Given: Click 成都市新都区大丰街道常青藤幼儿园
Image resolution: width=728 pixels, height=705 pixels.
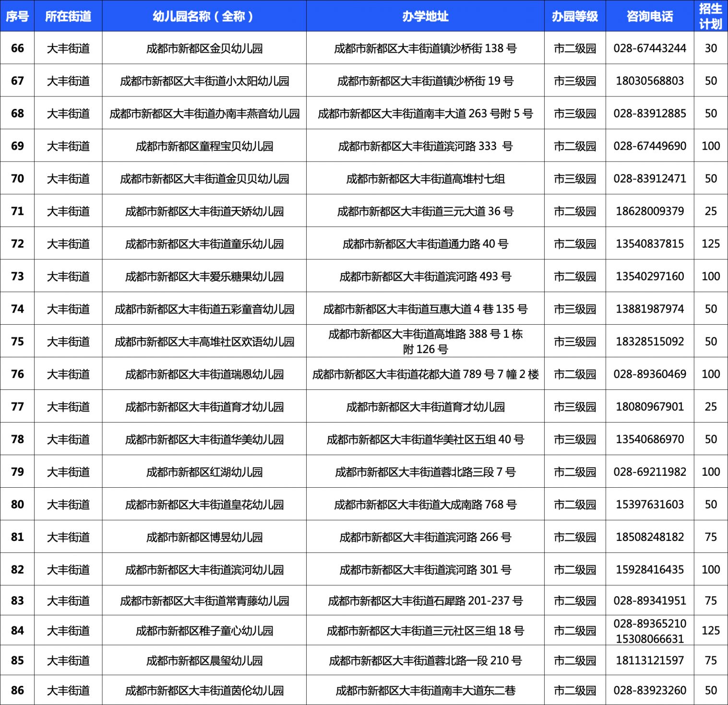Looking at the screenshot, I should tap(204, 601).
